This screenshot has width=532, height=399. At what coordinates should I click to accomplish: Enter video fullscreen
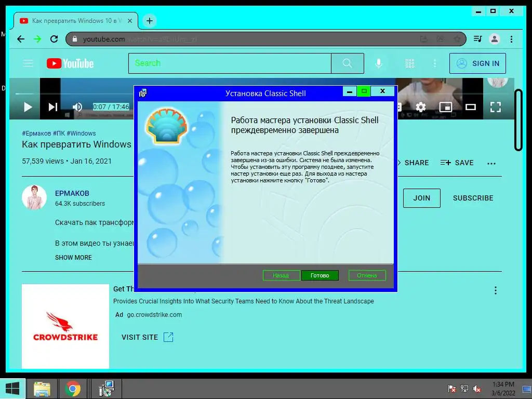pyautogui.click(x=495, y=107)
